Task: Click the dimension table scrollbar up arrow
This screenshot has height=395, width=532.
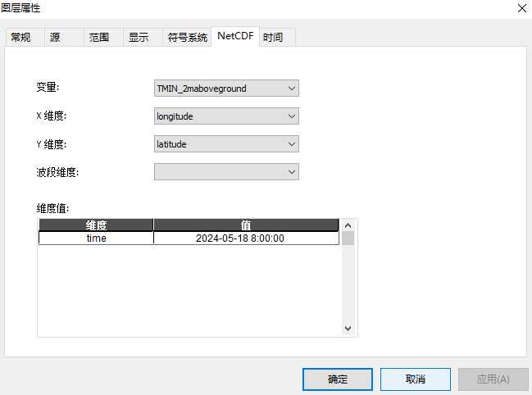Action: (348, 225)
